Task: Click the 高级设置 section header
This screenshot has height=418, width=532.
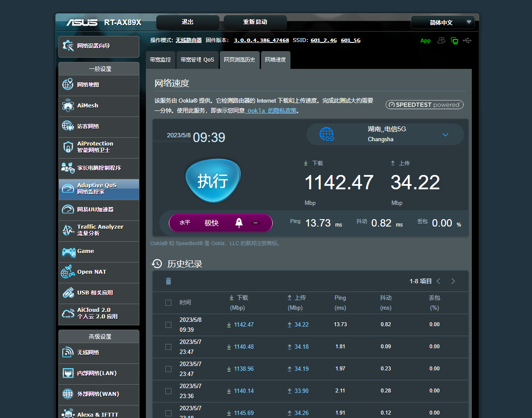Action: click(x=100, y=337)
